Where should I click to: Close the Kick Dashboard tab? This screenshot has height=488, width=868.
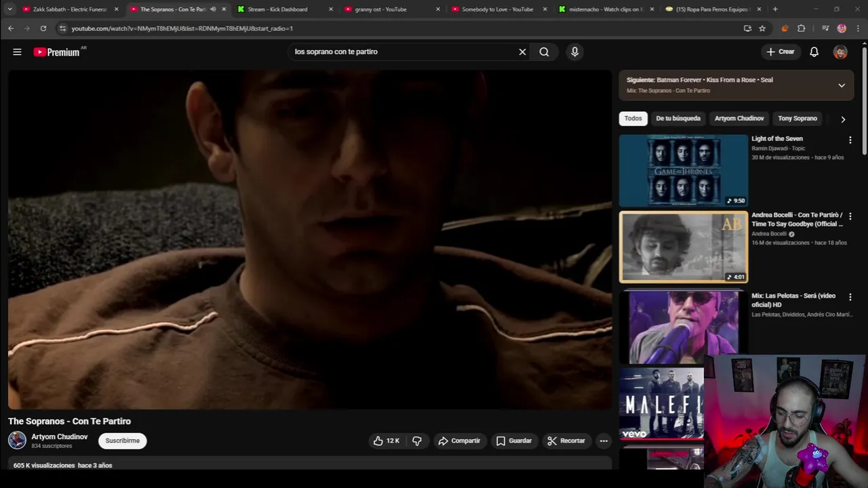click(x=331, y=9)
